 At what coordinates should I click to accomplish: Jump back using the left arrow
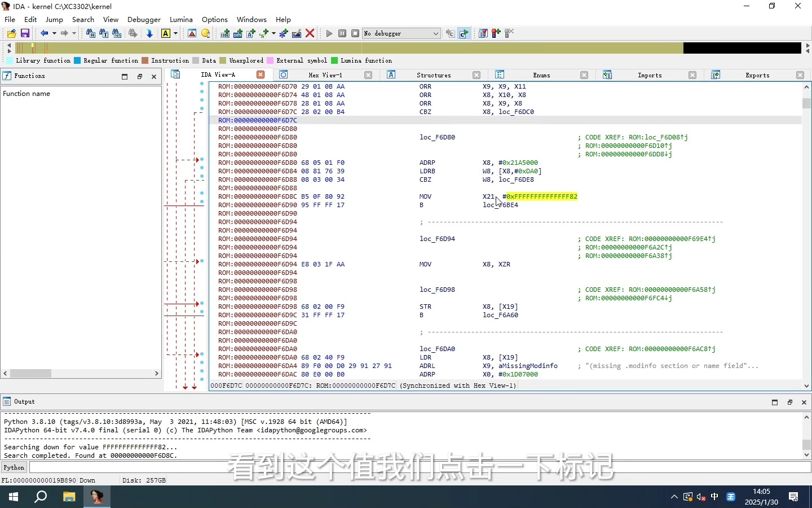(44, 34)
